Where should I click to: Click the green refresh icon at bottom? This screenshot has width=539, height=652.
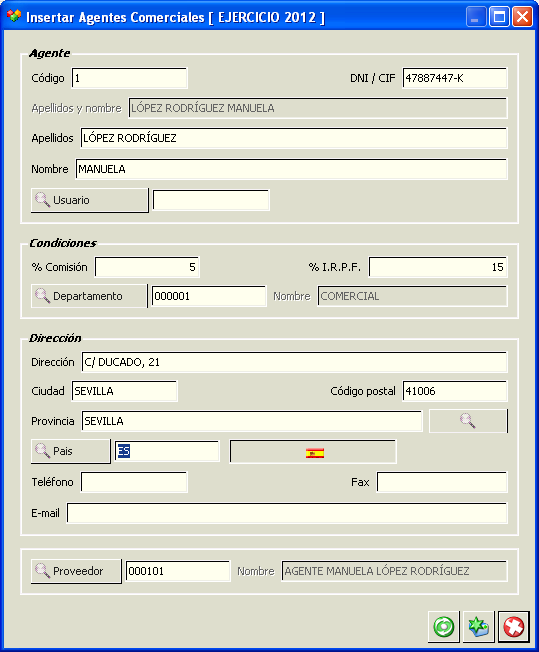click(444, 626)
